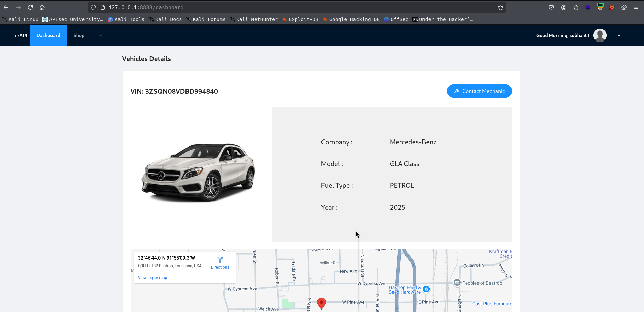Switch to the Shop nav tab
This screenshot has width=644, height=312.
point(79,35)
